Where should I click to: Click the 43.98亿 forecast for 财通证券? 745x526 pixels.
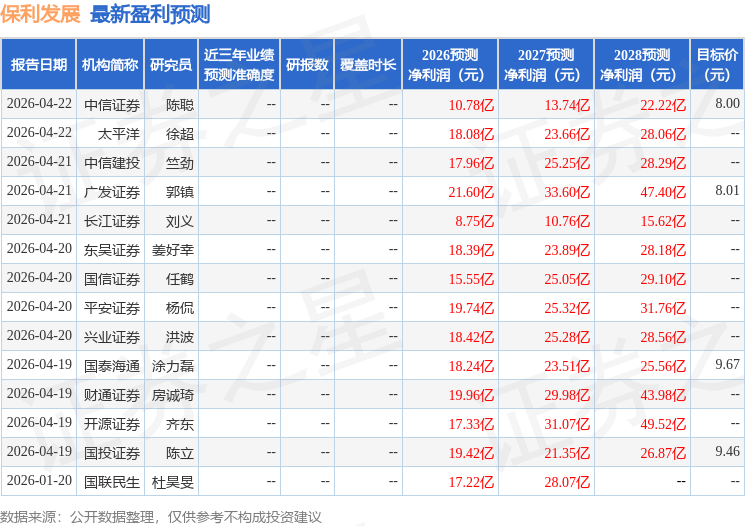coord(663,395)
